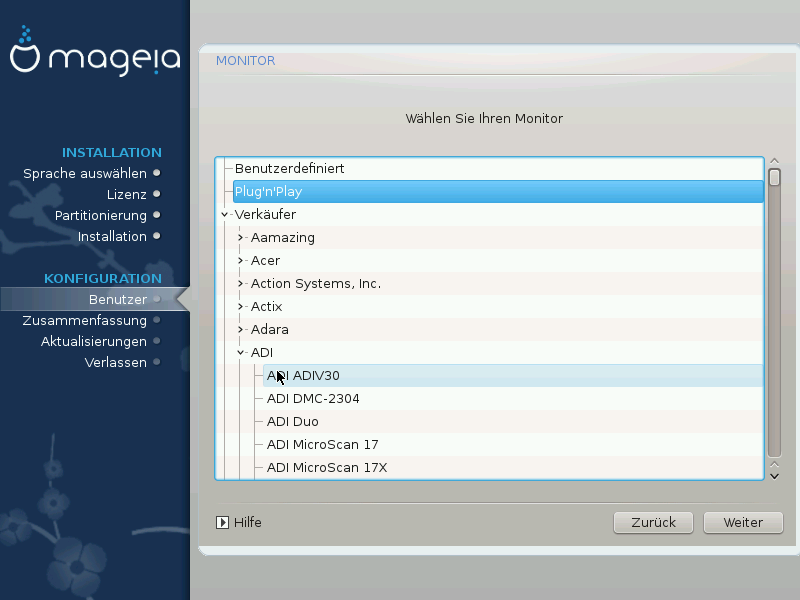
Task: Collapse the ADI vendor node
Action: coord(240,353)
